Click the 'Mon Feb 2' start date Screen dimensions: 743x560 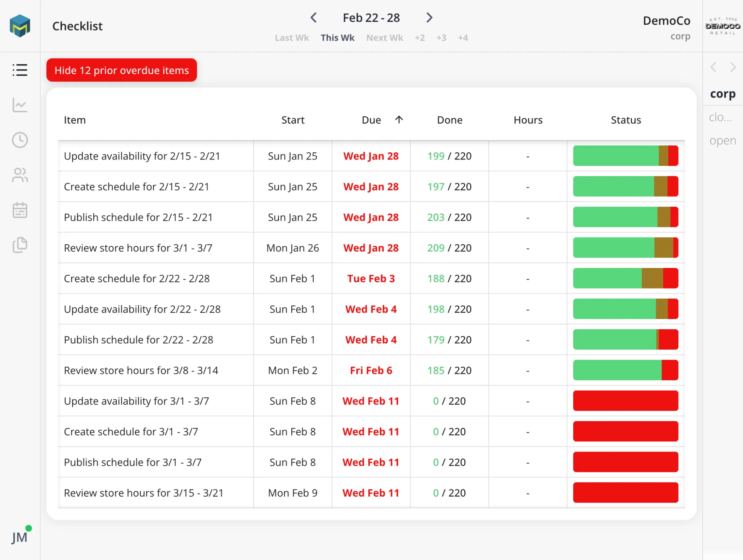[292, 370]
